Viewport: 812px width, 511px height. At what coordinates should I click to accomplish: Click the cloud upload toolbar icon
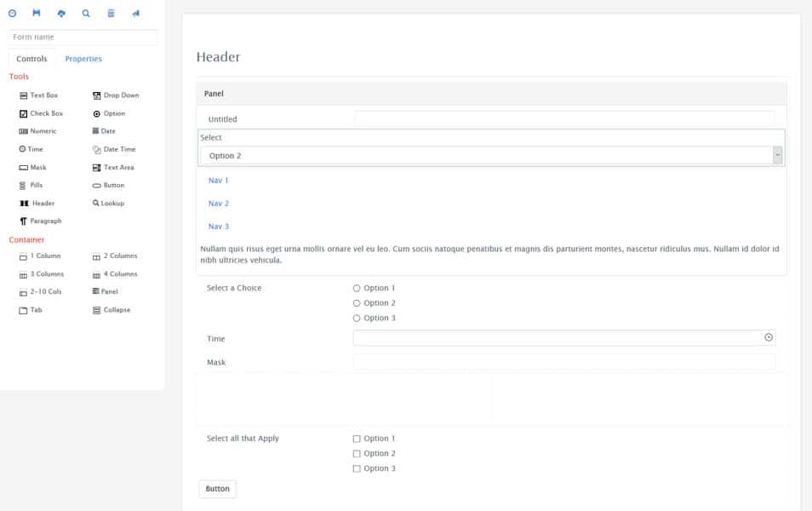coord(61,14)
